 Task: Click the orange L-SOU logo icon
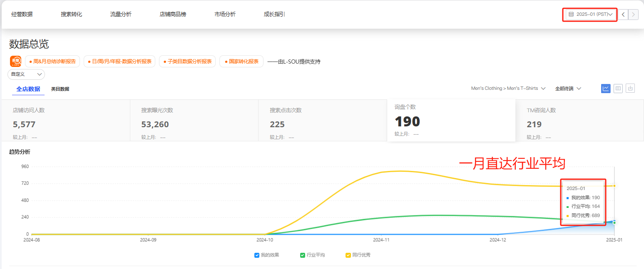(x=16, y=62)
